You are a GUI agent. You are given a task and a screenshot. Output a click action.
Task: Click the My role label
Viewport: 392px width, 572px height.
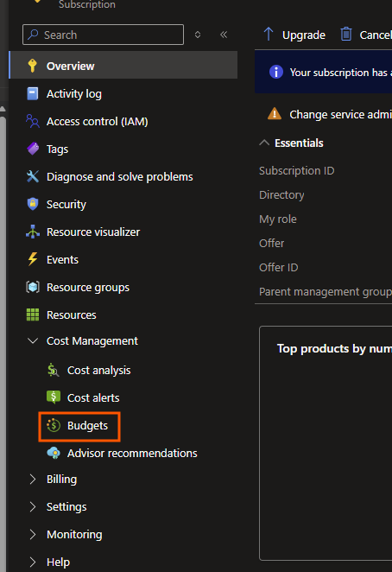[x=277, y=219]
